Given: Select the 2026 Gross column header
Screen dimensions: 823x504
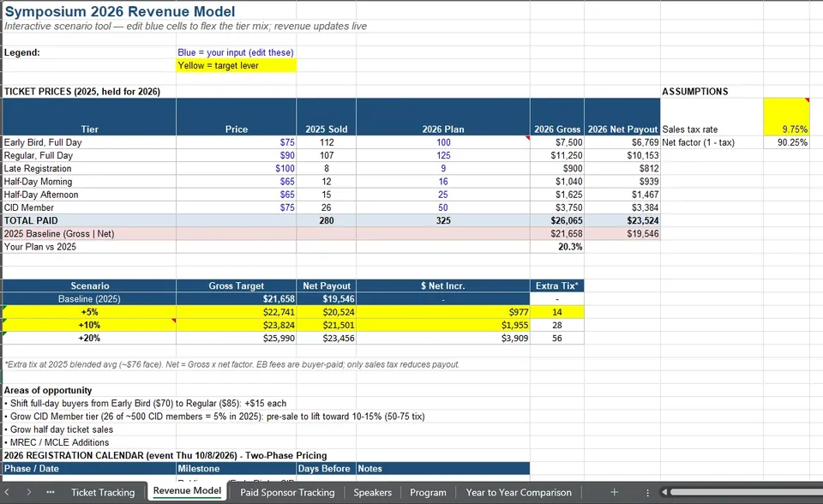Looking at the screenshot, I should [557, 117].
